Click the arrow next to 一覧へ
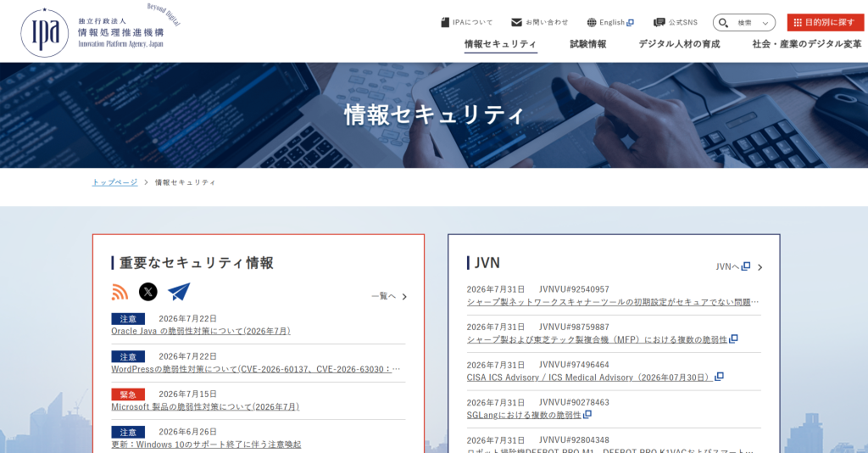The image size is (868, 453). tap(404, 297)
